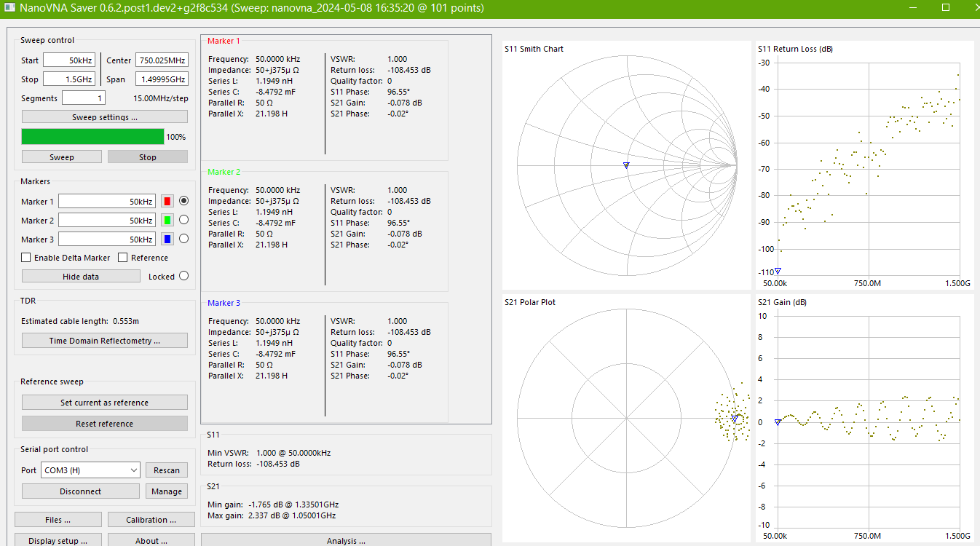
Task: Open the serial Port dropdown COM3 (H)
Action: click(90, 470)
